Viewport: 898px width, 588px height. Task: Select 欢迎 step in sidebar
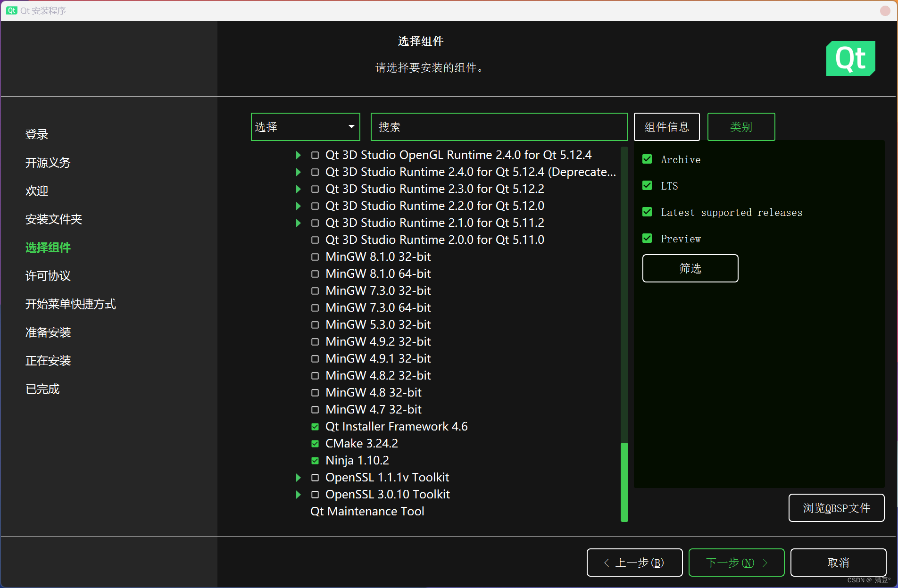point(37,191)
